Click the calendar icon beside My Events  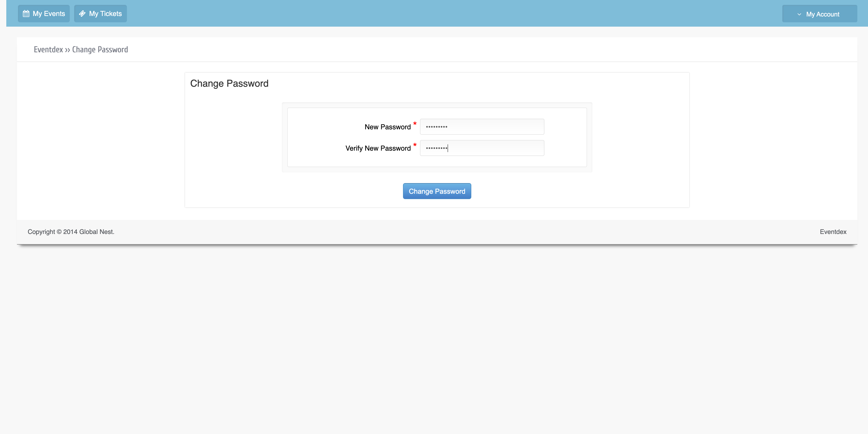[x=26, y=14]
